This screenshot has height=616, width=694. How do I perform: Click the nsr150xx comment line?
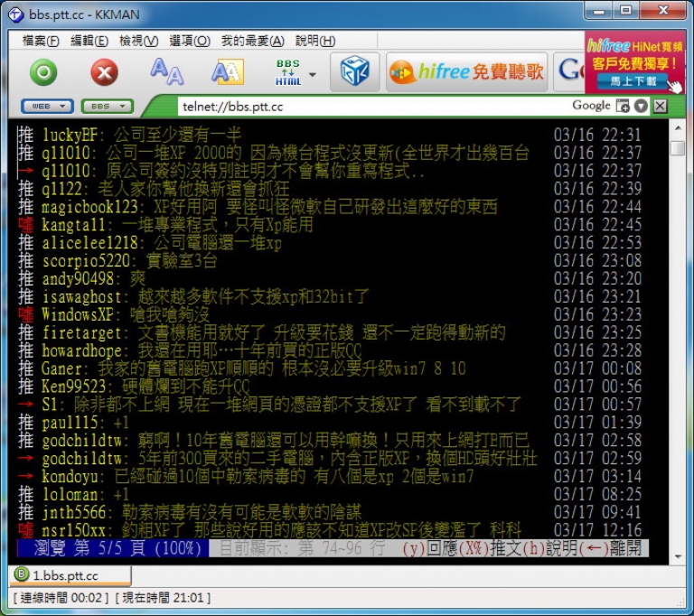coord(329,530)
